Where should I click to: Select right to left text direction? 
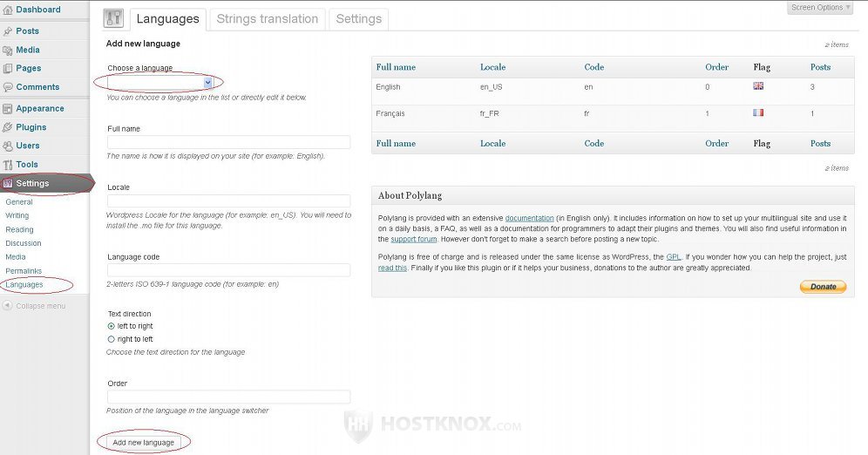pyautogui.click(x=112, y=339)
